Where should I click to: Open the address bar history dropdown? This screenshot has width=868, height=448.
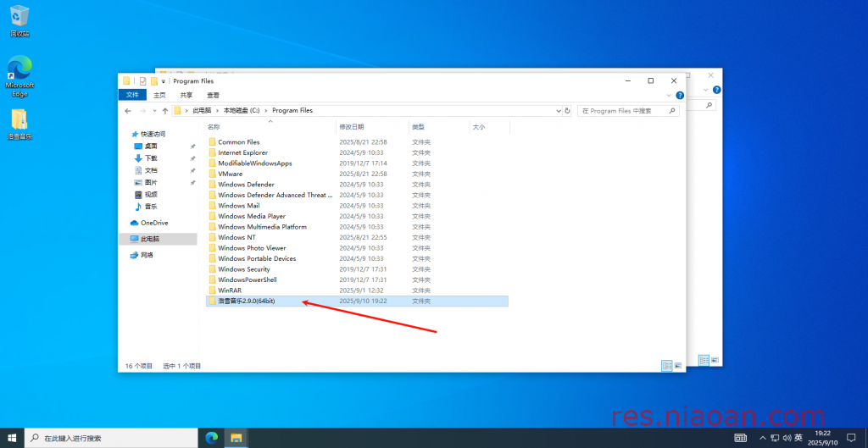[558, 111]
